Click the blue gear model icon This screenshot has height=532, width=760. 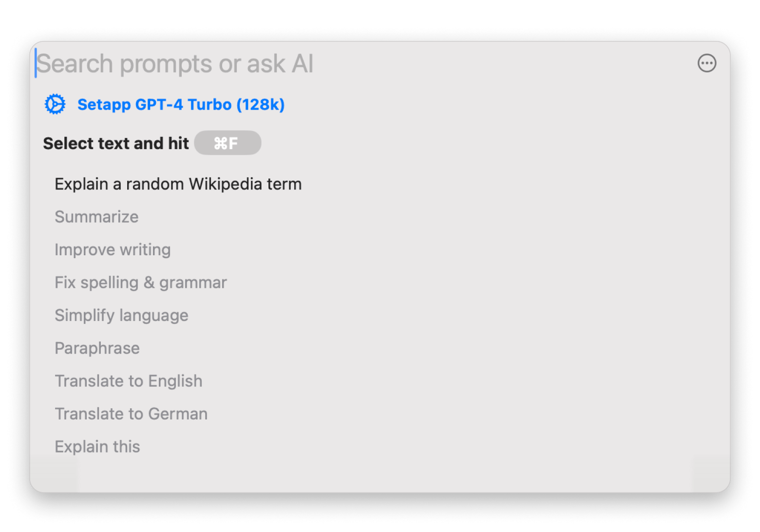(x=55, y=104)
